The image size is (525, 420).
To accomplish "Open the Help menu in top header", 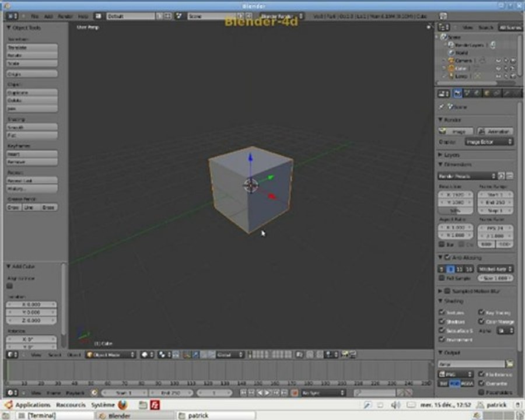I will (83, 16).
